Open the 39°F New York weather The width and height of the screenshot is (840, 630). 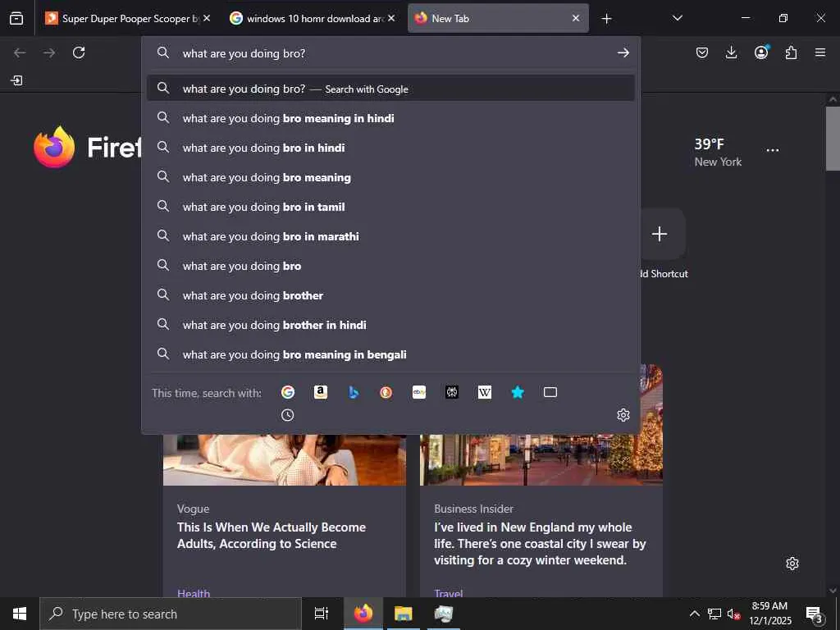click(718, 152)
